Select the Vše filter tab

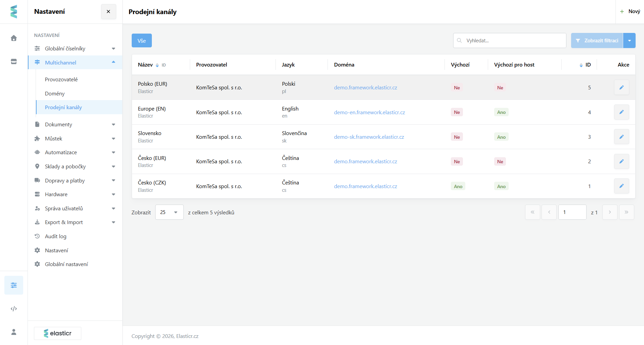142,41
